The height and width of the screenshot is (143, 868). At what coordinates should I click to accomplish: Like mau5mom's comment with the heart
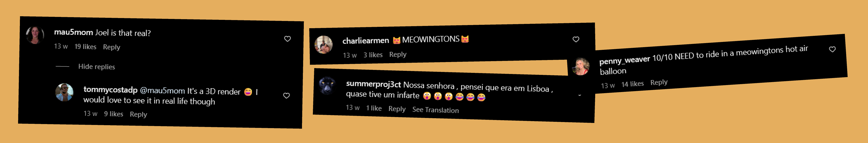(x=288, y=39)
